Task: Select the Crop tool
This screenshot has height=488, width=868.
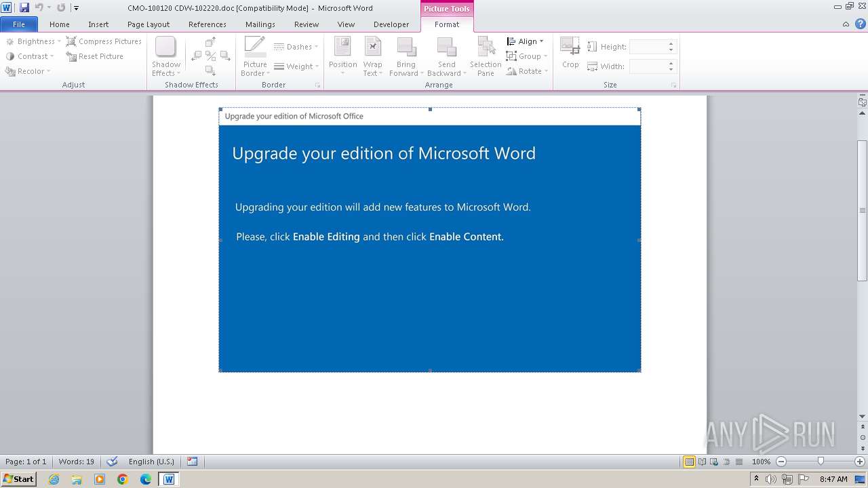Action: click(x=570, y=53)
